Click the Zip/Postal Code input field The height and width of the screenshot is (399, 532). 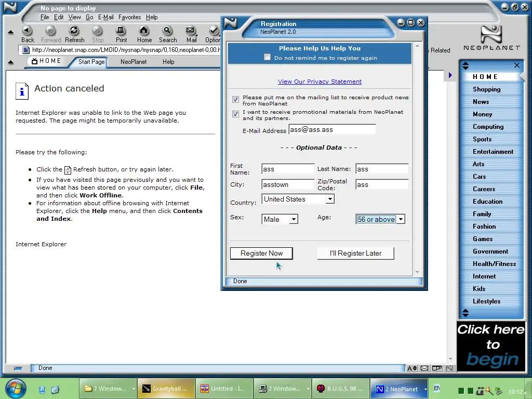tap(382, 184)
